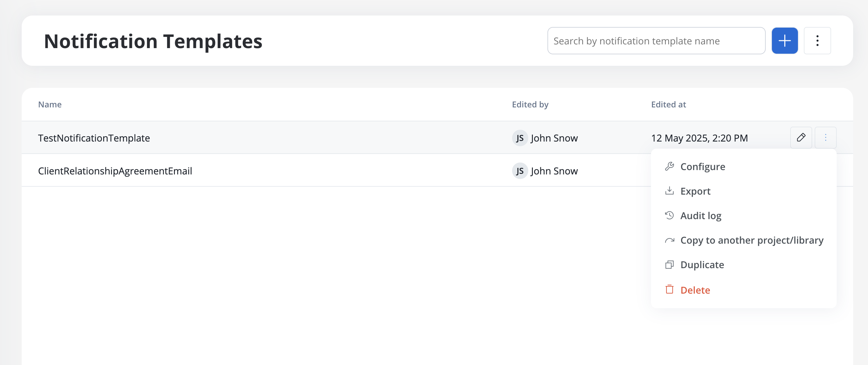Open the ClientRelationshipAgreementEmail row
This screenshot has width=868, height=365.
(x=437, y=170)
